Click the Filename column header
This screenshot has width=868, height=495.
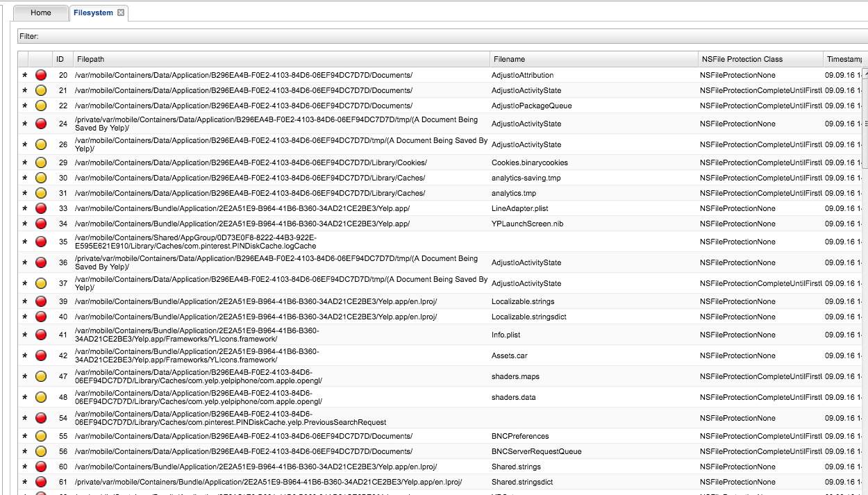pyautogui.click(x=590, y=59)
